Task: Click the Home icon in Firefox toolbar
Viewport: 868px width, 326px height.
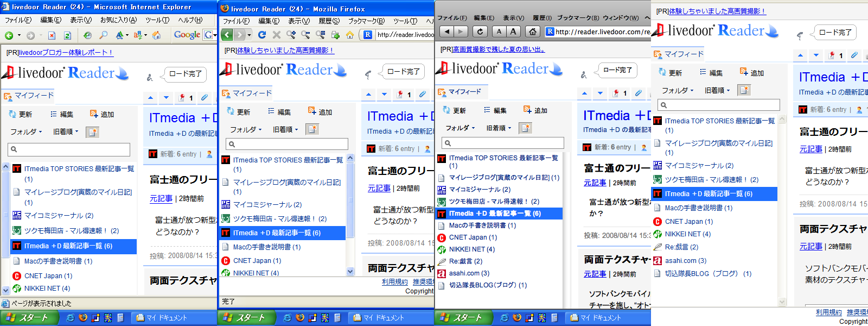Action: pos(350,35)
